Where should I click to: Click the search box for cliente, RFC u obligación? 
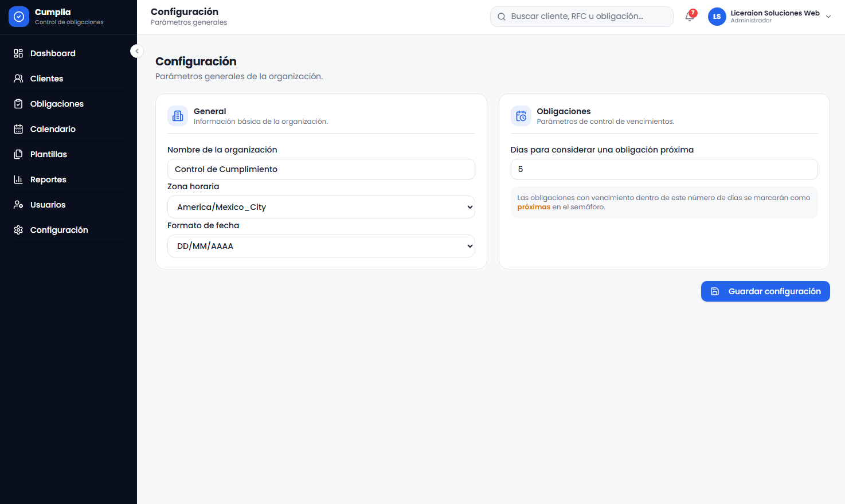[x=581, y=17]
